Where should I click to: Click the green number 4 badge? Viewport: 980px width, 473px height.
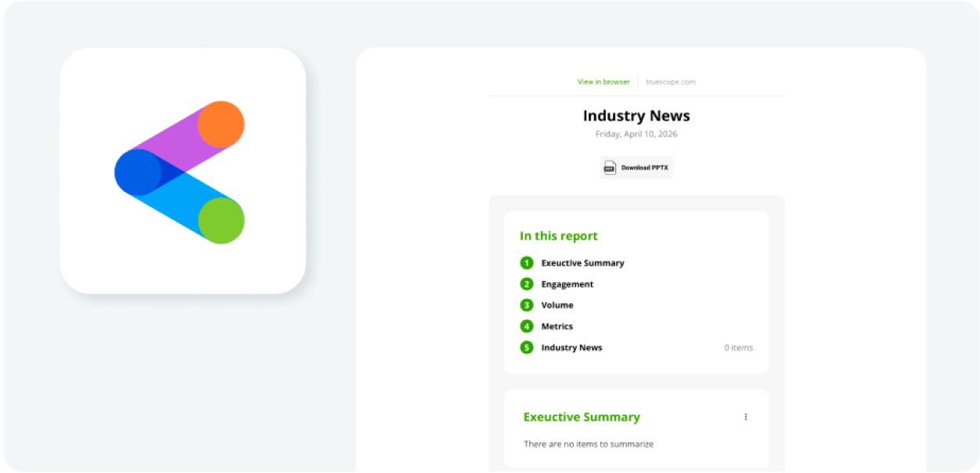527,327
